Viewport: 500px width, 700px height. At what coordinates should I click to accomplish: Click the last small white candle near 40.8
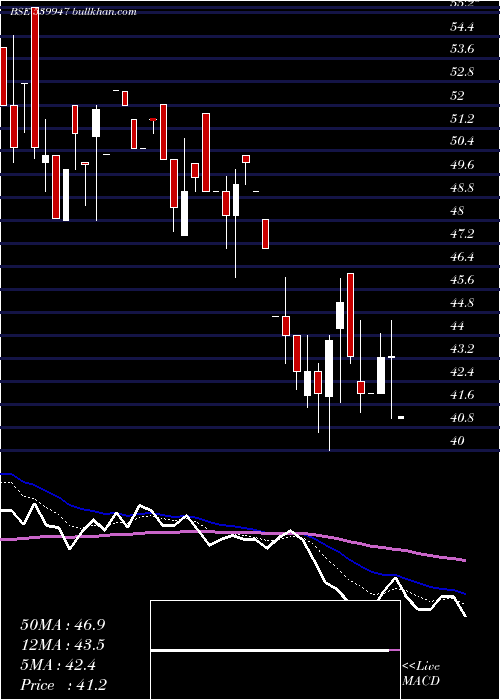(x=401, y=417)
